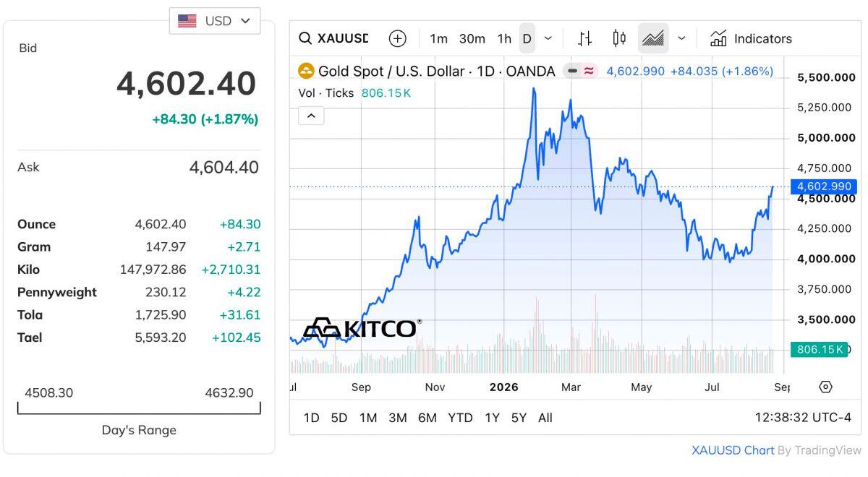Expand chart style options chevron

(681, 38)
